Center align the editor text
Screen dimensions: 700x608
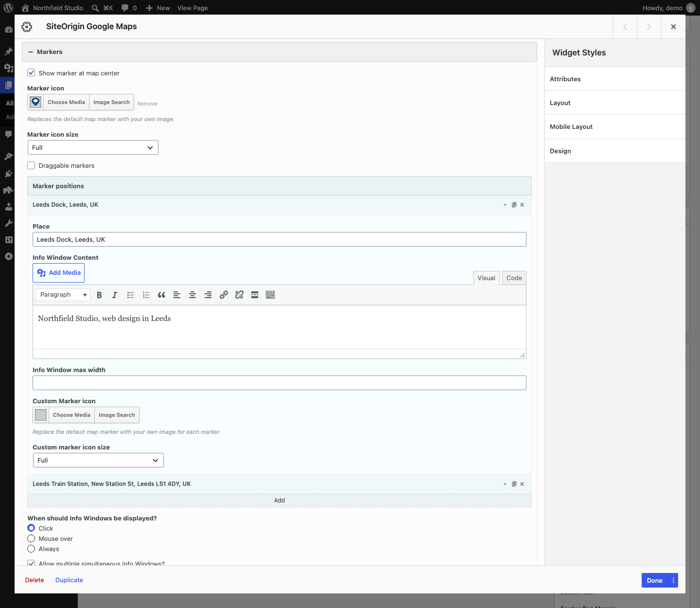(192, 295)
